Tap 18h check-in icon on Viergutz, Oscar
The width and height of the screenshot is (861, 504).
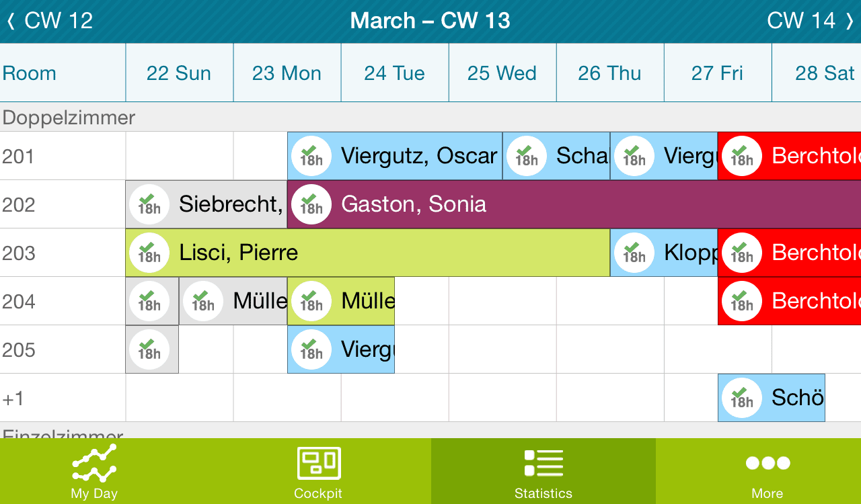coord(311,156)
